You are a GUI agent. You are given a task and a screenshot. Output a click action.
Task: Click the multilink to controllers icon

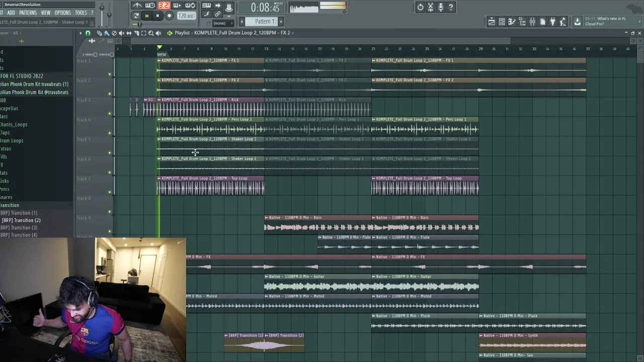point(217,14)
